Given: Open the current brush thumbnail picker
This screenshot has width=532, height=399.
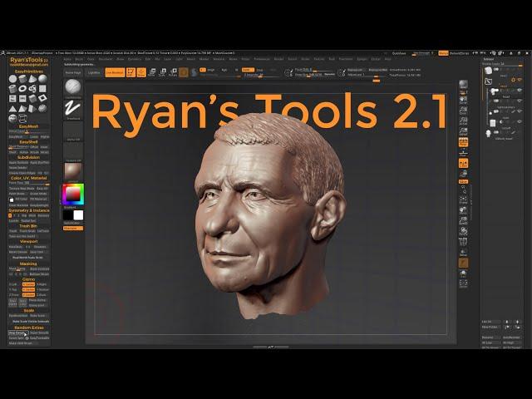Looking at the screenshot, I should pos(73,87).
